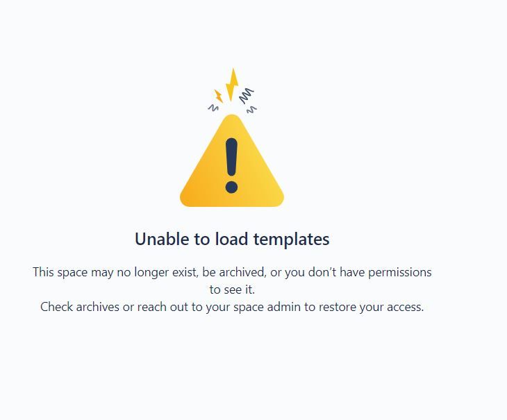507x420 pixels.
Task: Click the word "archived" in the message
Action: tap(242, 272)
